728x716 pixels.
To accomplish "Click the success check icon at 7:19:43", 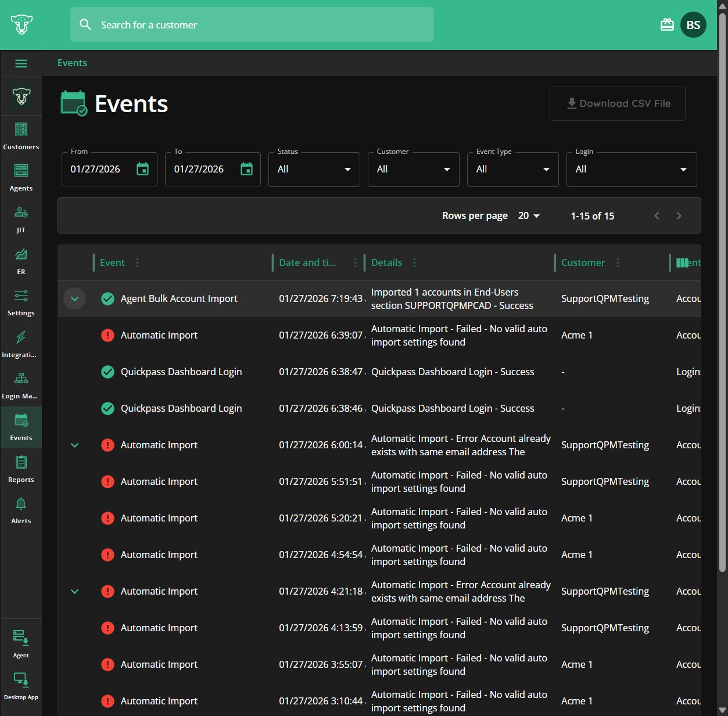I will click(x=107, y=298).
